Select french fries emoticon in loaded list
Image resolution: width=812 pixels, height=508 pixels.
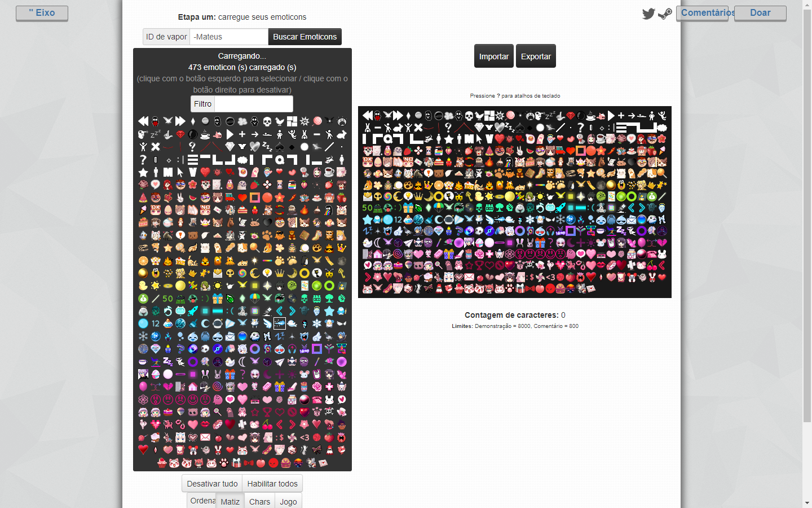(x=304, y=387)
